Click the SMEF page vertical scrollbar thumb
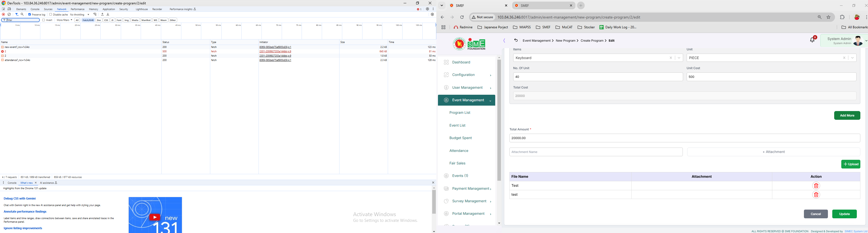This screenshot has width=868, height=233. click(499, 120)
